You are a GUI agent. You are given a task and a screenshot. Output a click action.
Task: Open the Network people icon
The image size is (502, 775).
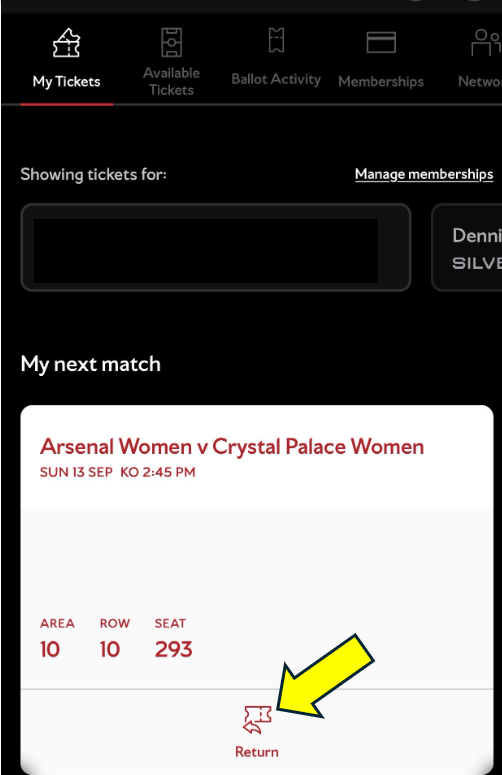point(486,43)
